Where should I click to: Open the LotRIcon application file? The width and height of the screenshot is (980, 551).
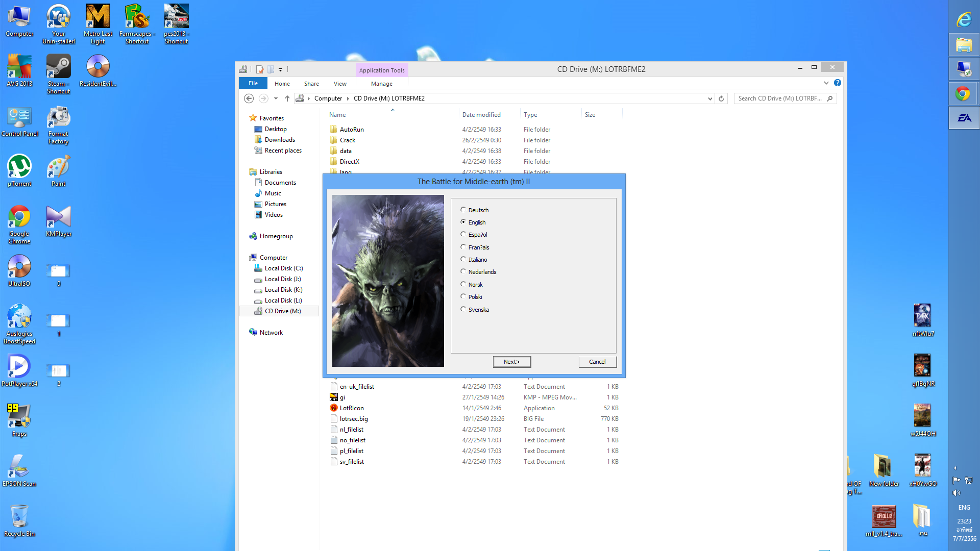pos(352,408)
